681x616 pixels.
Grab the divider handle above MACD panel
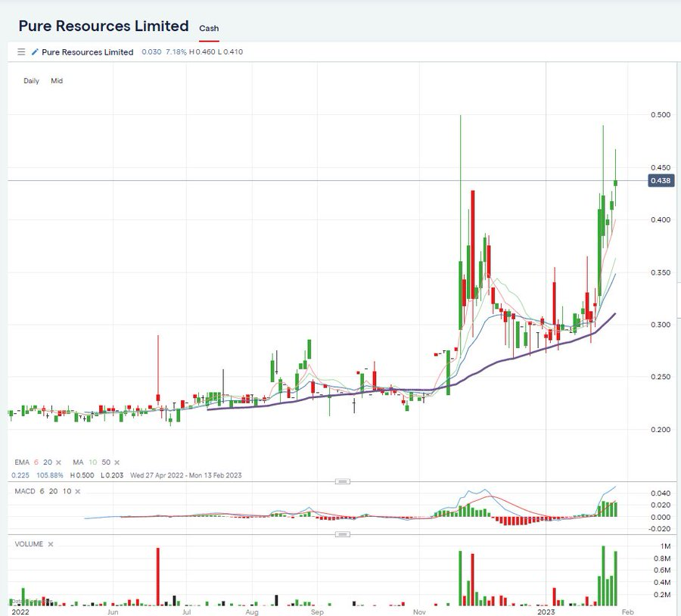coord(342,482)
